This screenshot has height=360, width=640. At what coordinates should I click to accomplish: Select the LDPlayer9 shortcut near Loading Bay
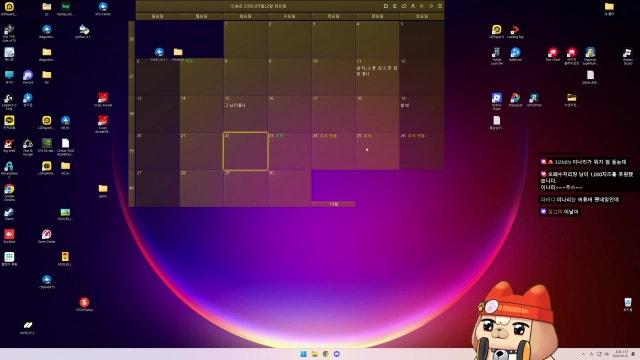click(496, 31)
